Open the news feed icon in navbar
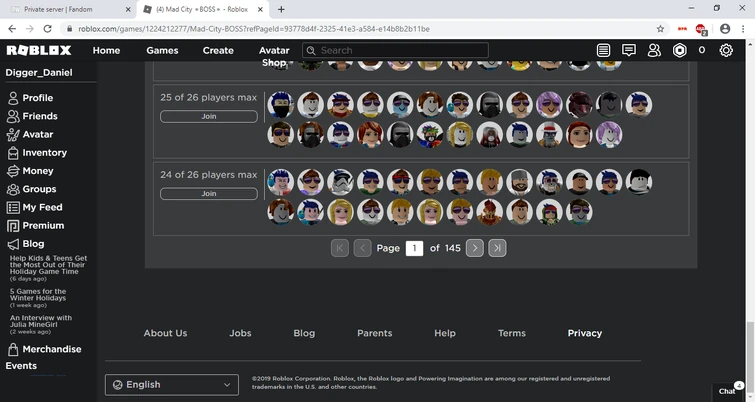The width and height of the screenshot is (755, 402). (603, 50)
